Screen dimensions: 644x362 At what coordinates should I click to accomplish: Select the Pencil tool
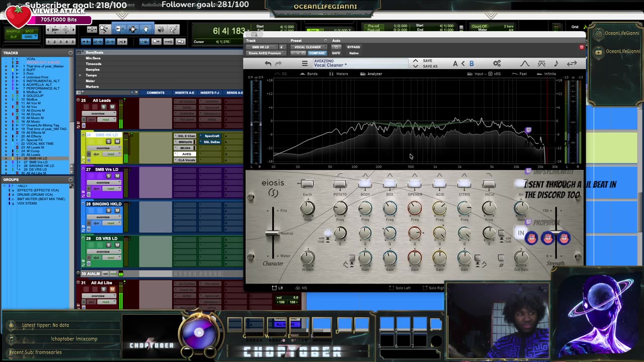[x=174, y=29]
